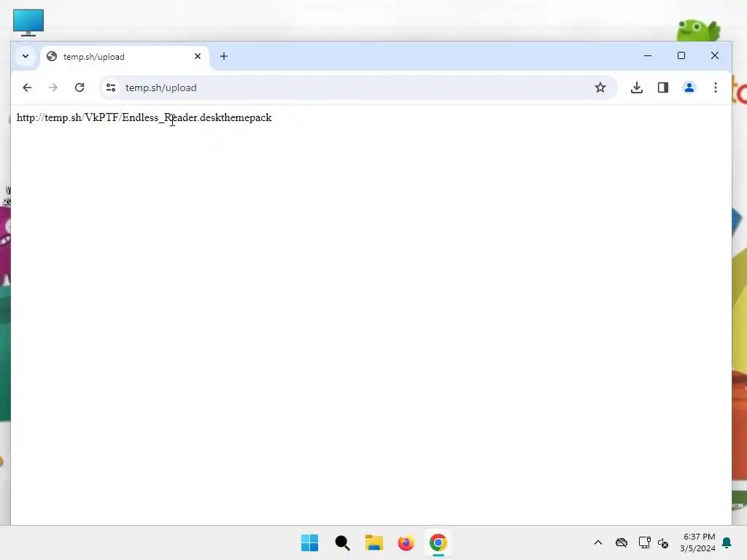Screen dimensions: 747x560
Task: Bookmark this page with the star icon
Action: click(x=600, y=87)
